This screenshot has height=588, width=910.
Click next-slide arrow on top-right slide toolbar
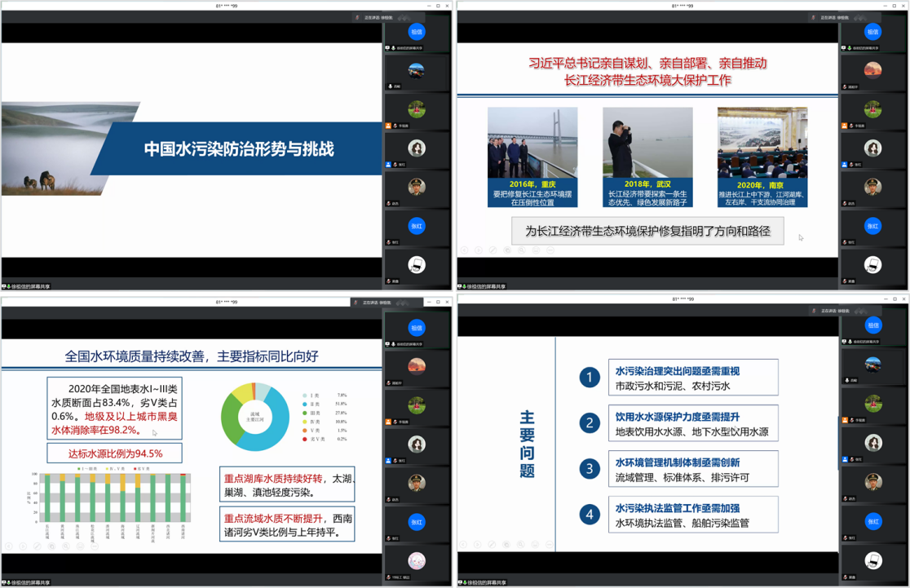[479, 250]
